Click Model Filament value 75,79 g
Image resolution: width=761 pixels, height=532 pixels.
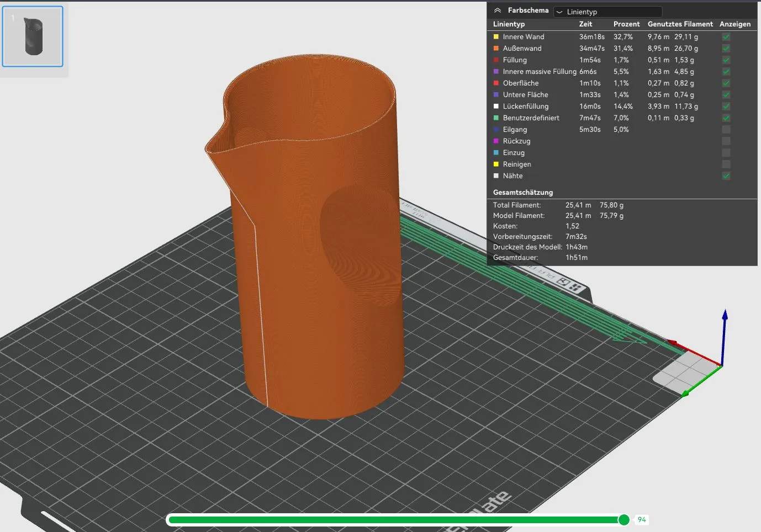(611, 216)
